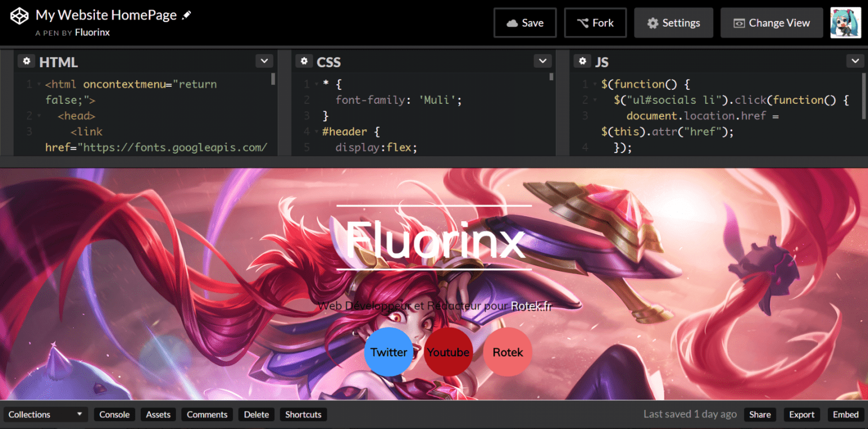Fork this pen
Image resolution: width=868 pixels, height=429 pixels.
click(595, 23)
